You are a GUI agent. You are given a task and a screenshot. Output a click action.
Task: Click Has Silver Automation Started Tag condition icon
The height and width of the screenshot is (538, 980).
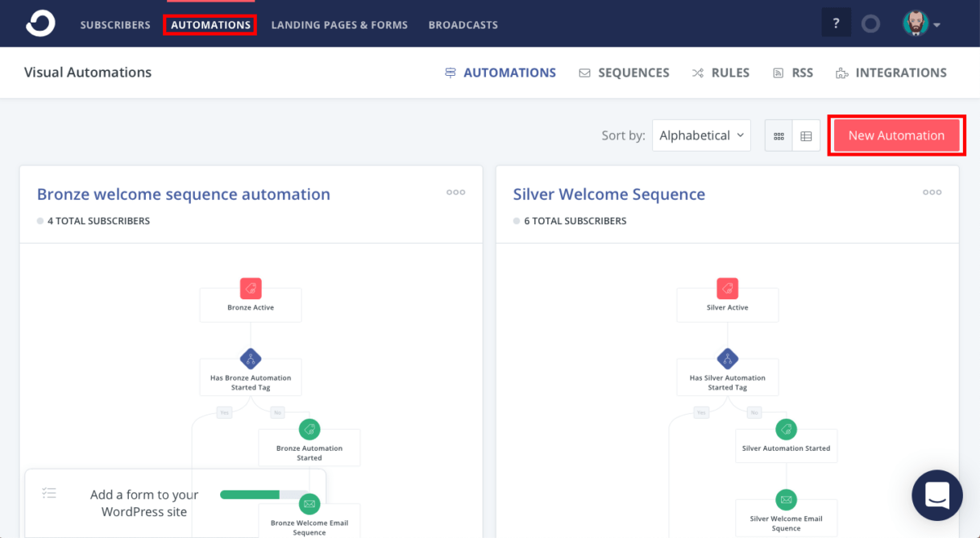[x=728, y=359]
